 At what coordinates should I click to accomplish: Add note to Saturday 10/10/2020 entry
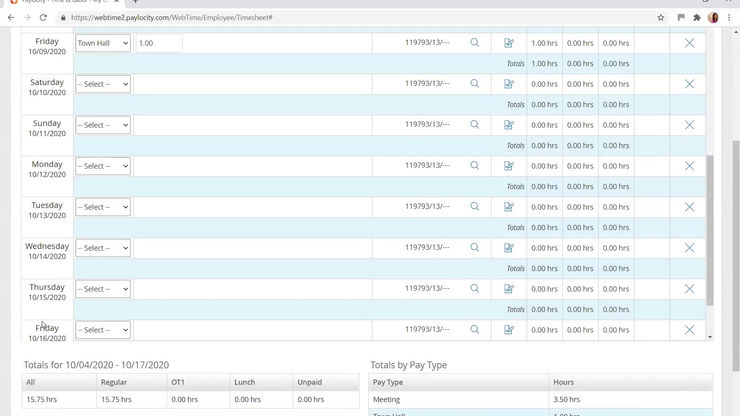[x=509, y=84]
